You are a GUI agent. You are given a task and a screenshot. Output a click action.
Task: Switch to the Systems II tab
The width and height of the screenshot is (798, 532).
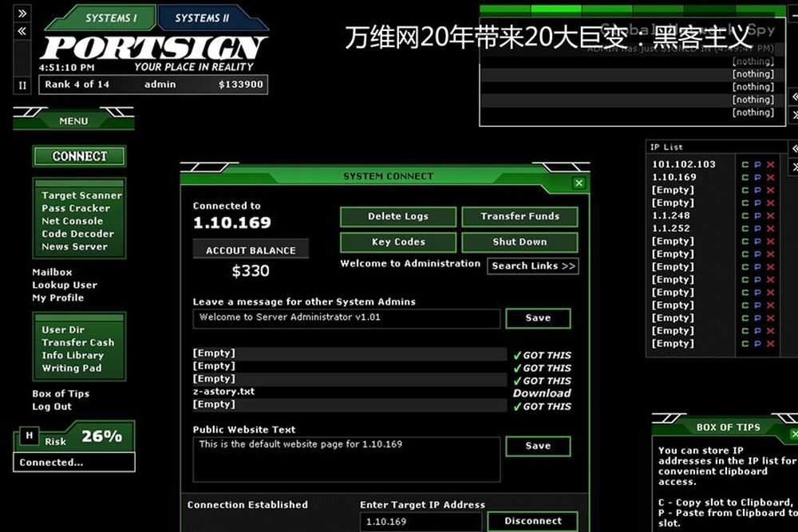pos(202,18)
